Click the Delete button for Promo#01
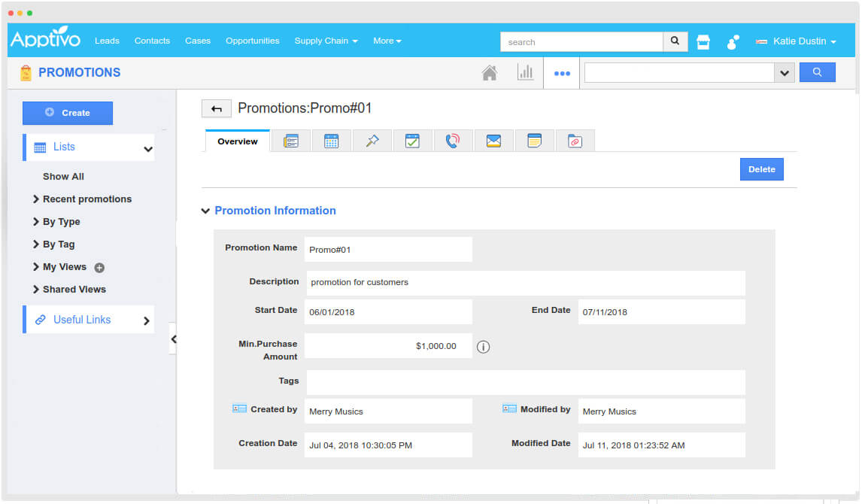Image resolution: width=865 pixels, height=504 pixels. tap(761, 169)
